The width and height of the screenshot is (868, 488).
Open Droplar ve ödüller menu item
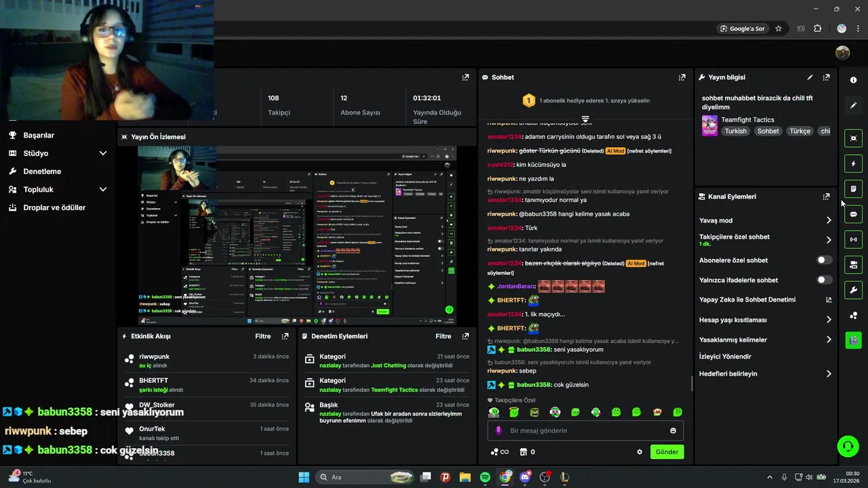click(x=54, y=207)
